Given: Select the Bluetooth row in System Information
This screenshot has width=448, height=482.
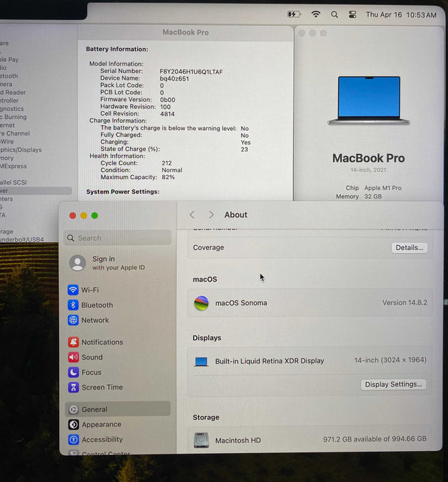Looking at the screenshot, I should [9, 76].
